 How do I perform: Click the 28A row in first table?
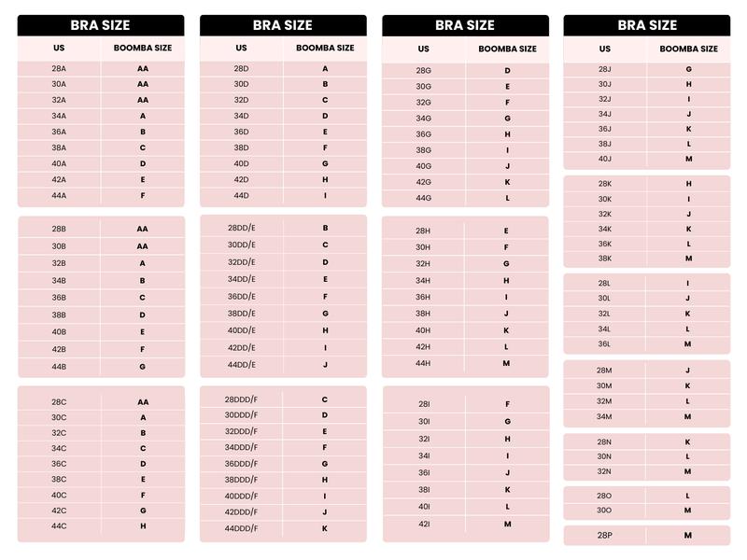(x=101, y=68)
